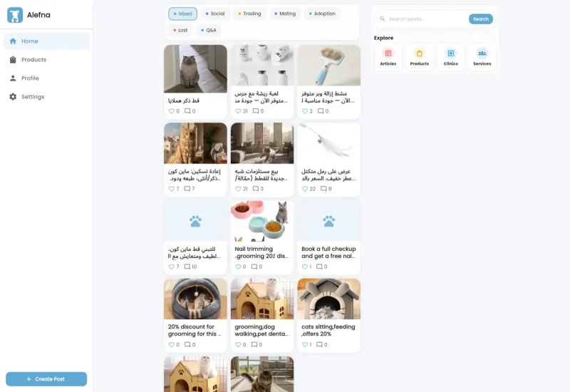Click the magnifier icon in search box

(x=382, y=19)
